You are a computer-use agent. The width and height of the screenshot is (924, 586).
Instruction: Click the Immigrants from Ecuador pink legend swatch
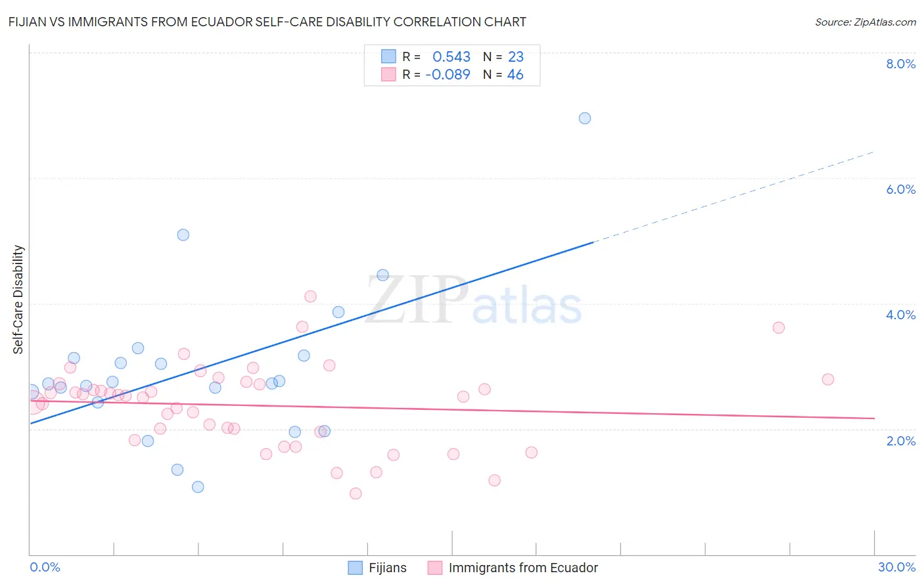point(435,568)
